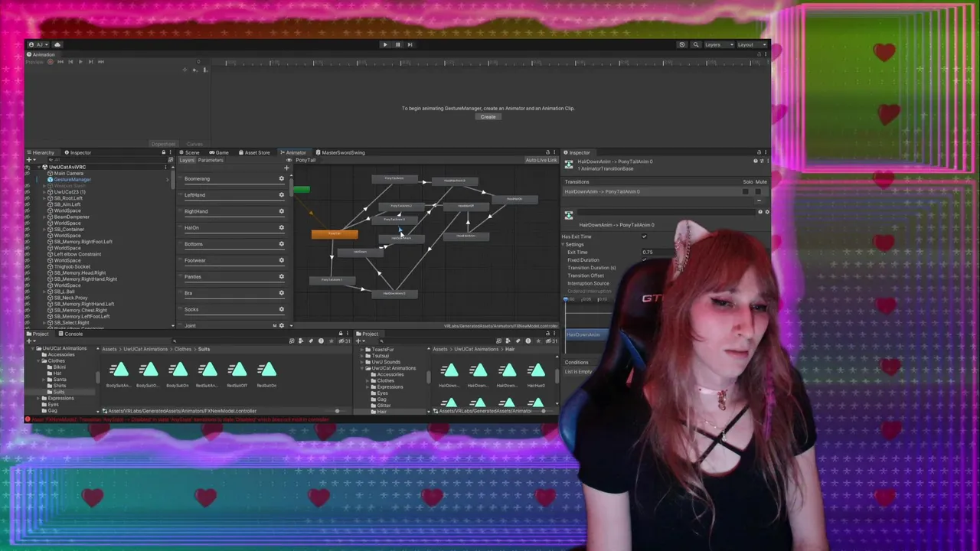Image resolution: width=980 pixels, height=551 pixels.
Task: Open LeftHand layer settings gear
Action: click(281, 194)
